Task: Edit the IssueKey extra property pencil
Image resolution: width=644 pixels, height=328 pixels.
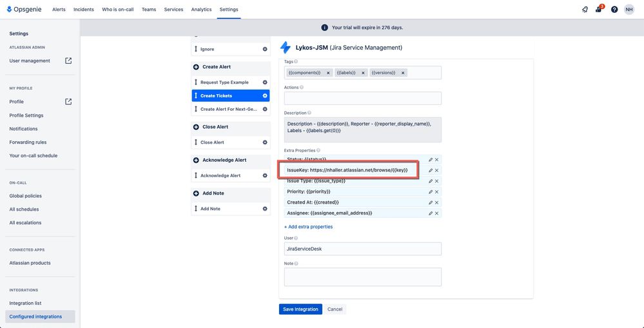Action: pyautogui.click(x=431, y=170)
